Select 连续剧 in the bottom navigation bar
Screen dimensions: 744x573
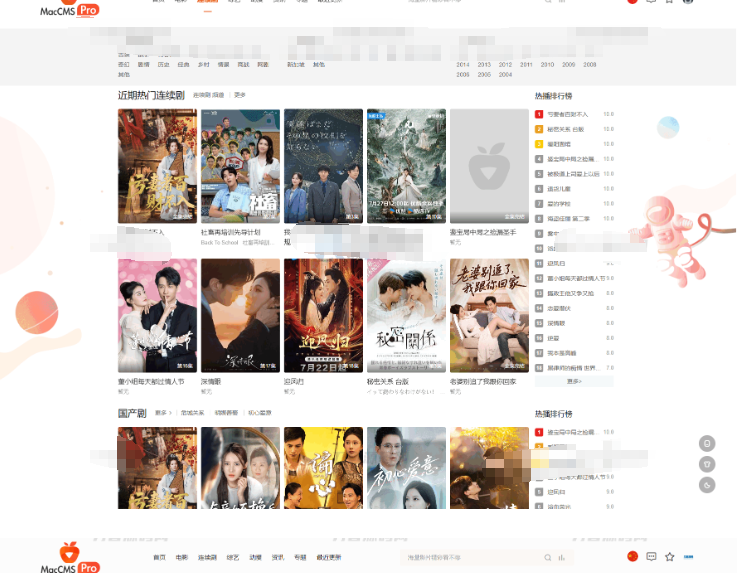click(207, 557)
